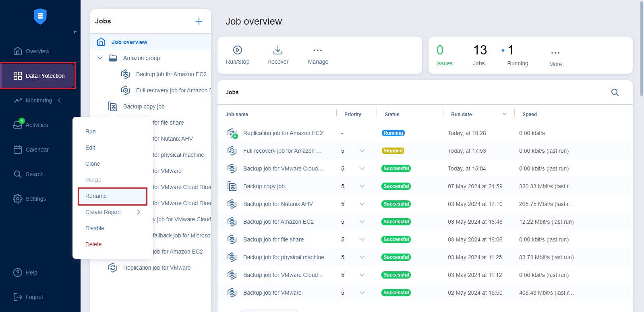Click the More three-dots in summary panel

pyautogui.click(x=555, y=53)
